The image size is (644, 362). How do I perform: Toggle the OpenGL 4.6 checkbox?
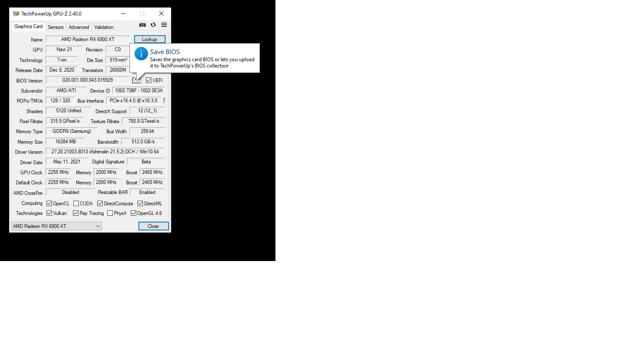133,213
